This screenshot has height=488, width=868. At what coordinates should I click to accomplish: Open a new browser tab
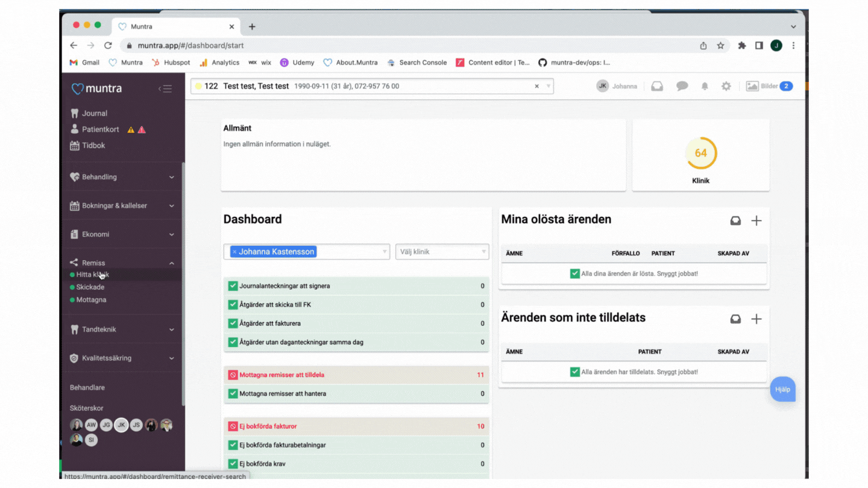pos(252,27)
